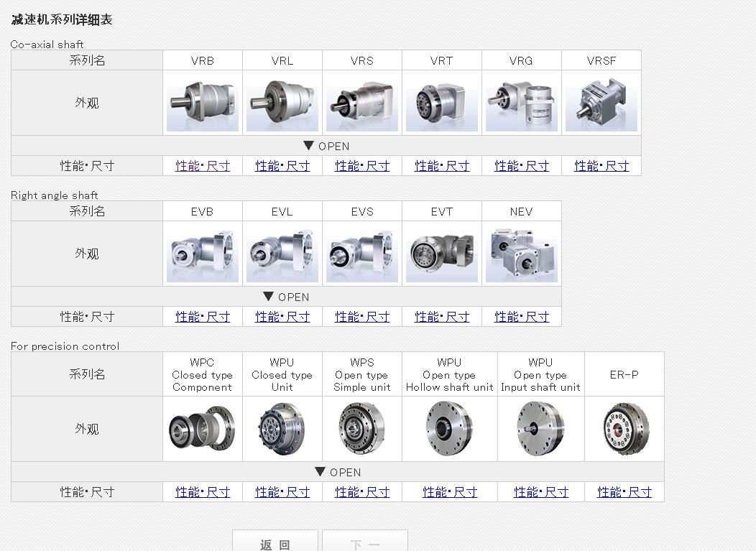Image resolution: width=756 pixels, height=551 pixels.
Task: Open 性能·尺寸 link for EVL series
Action: [282, 317]
